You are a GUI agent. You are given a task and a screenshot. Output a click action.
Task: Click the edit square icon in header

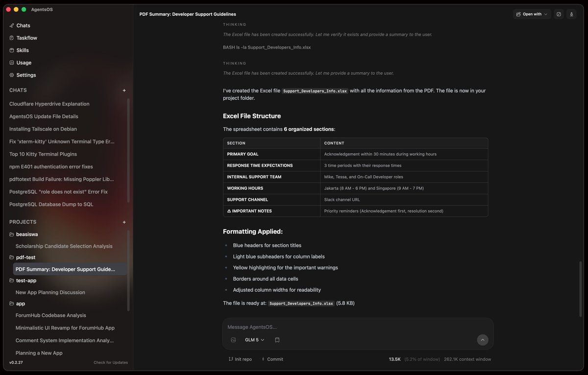coord(559,14)
